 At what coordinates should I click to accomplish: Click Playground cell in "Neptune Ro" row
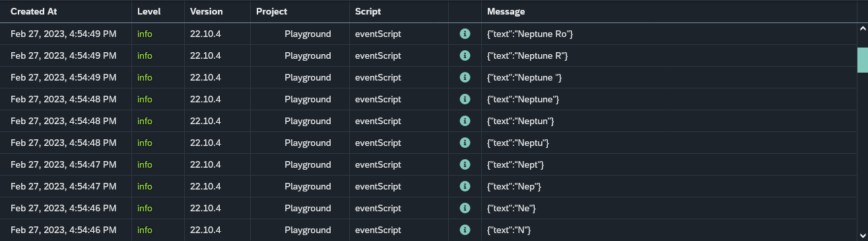pyautogui.click(x=308, y=34)
